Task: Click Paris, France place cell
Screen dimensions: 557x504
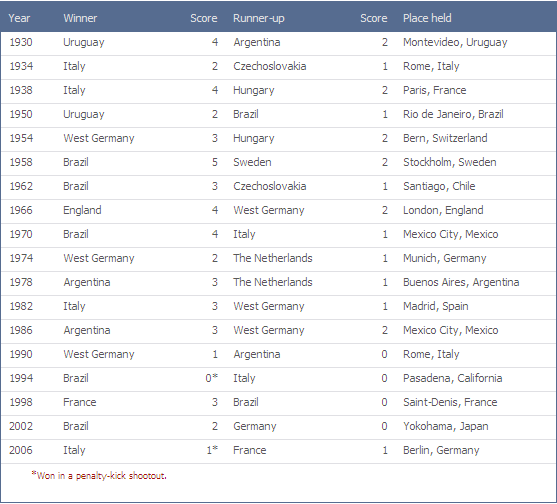Action: 434,90
